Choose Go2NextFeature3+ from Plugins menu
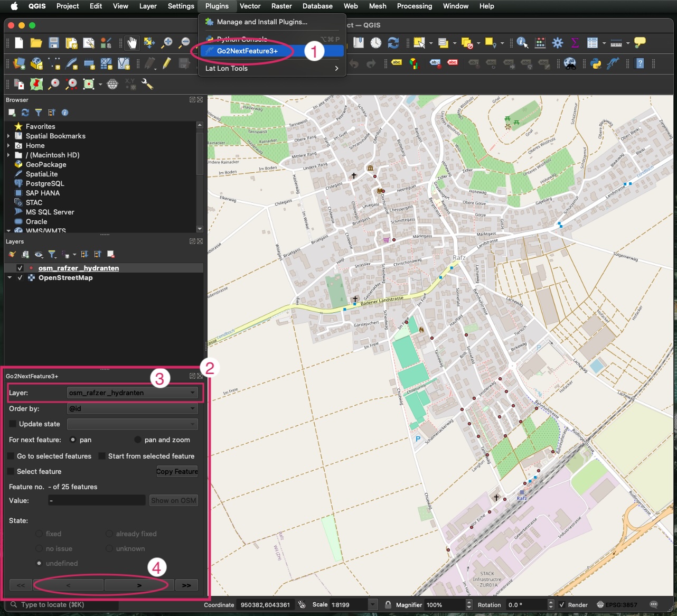 pos(247,51)
